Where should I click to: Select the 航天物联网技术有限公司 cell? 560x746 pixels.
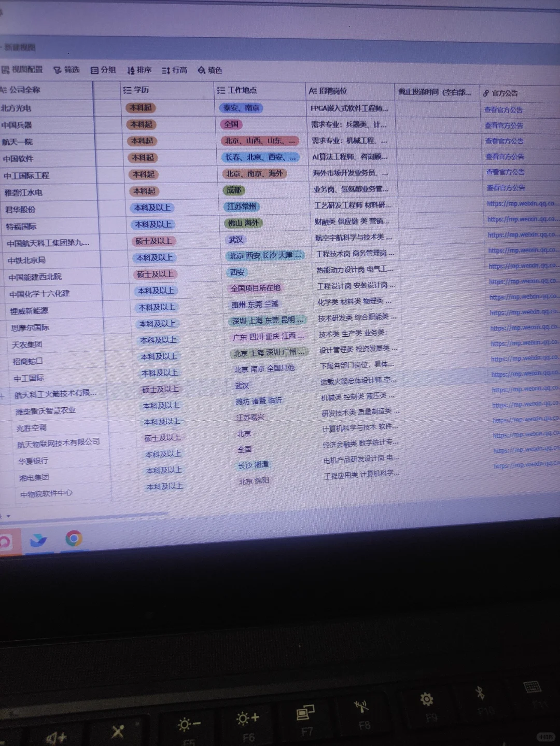[x=59, y=443]
